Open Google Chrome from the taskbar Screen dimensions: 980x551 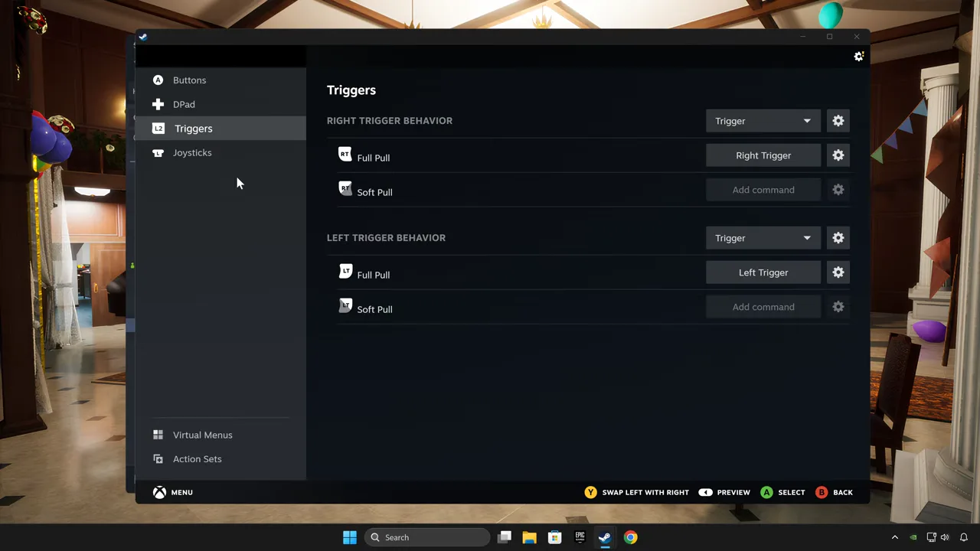pyautogui.click(x=630, y=537)
